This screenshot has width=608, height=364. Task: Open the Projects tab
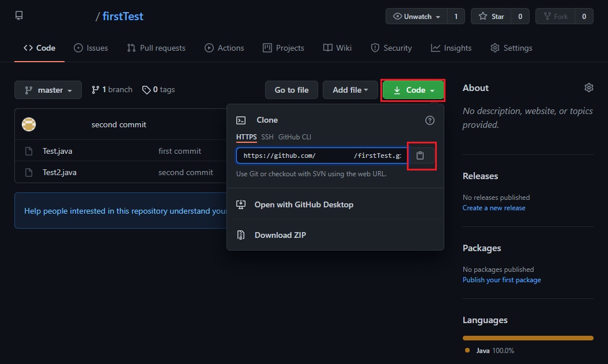[x=283, y=48]
